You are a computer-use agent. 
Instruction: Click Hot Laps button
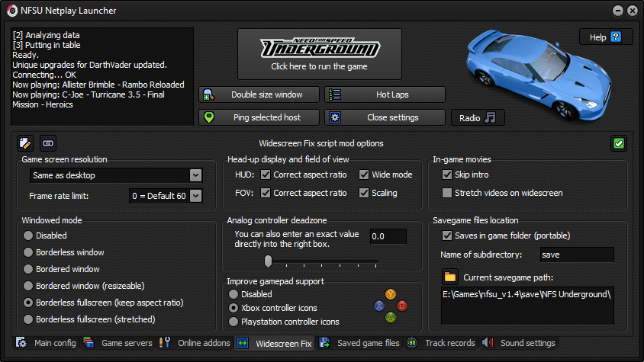pyautogui.click(x=385, y=95)
